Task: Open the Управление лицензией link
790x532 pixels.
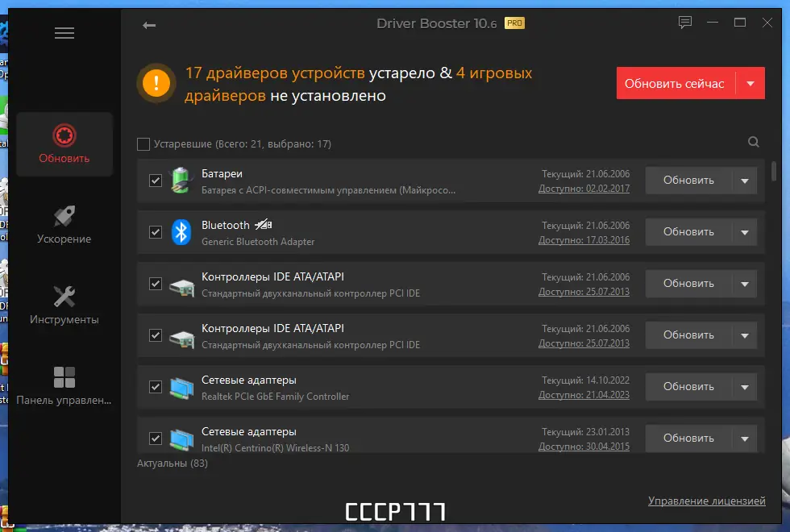Action: 706,501
